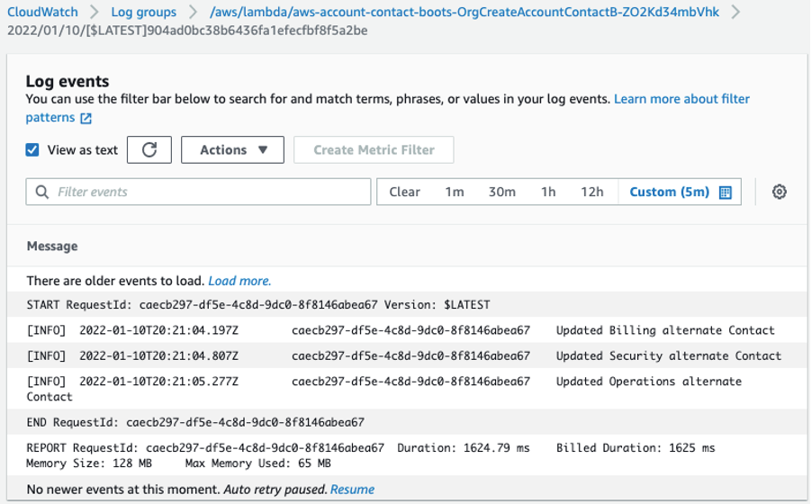Click the Message column header

(52, 246)
